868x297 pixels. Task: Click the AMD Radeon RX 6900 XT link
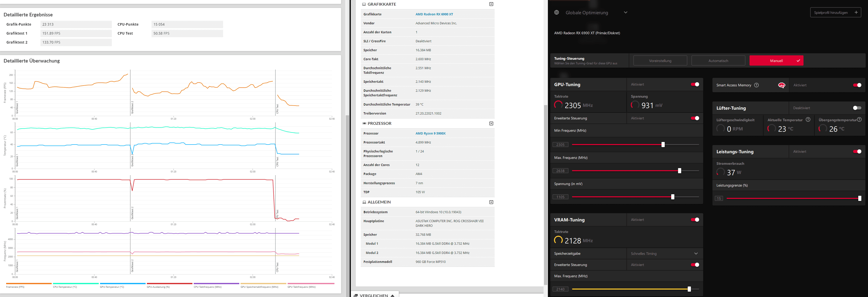tap(434, 14)
